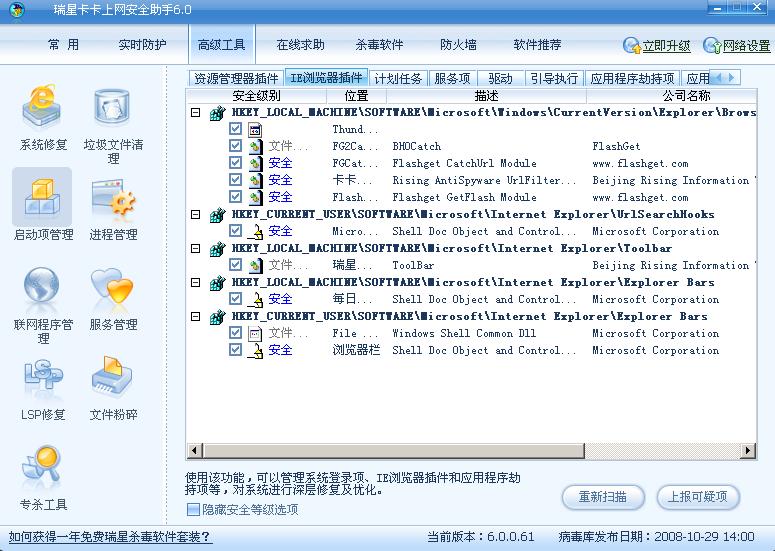
Task: Collapse the Internet Explorer\Toolbar registry node
Action: pos(196,249)
